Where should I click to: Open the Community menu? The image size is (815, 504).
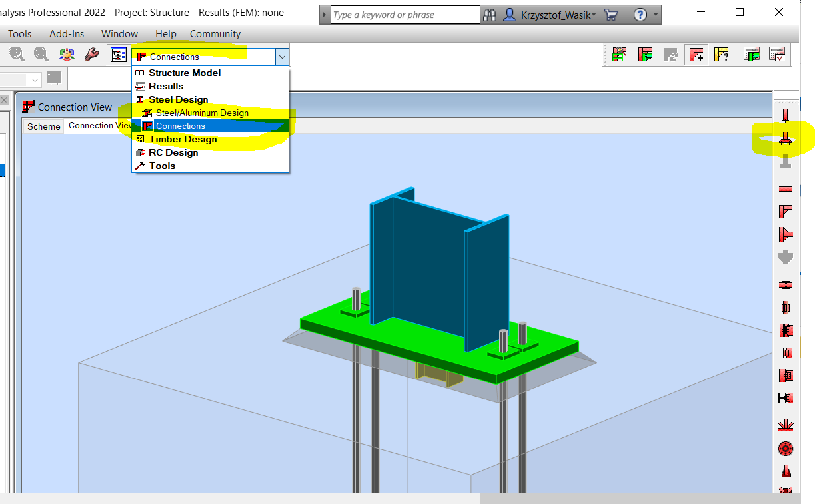tap(215, 34)
